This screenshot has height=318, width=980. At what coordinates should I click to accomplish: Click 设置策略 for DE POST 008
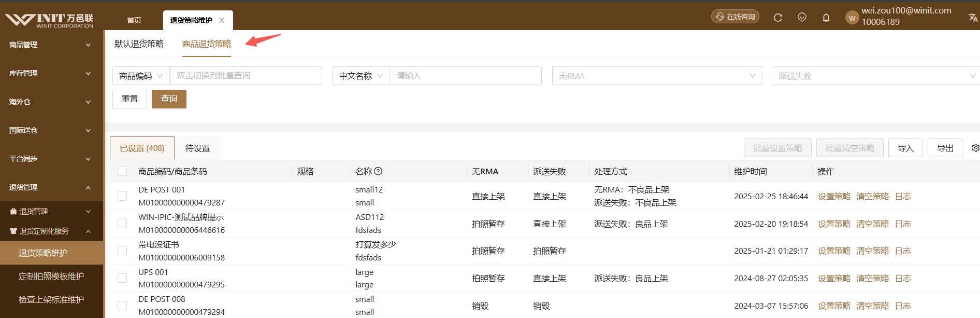(834, 306)
